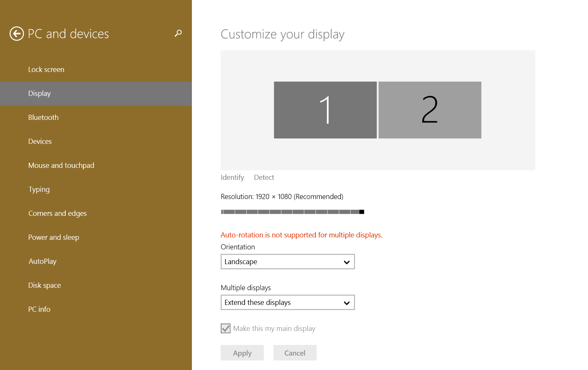
Task: Open the Multiple displays dropdown
Action: (x=287, y=303)
